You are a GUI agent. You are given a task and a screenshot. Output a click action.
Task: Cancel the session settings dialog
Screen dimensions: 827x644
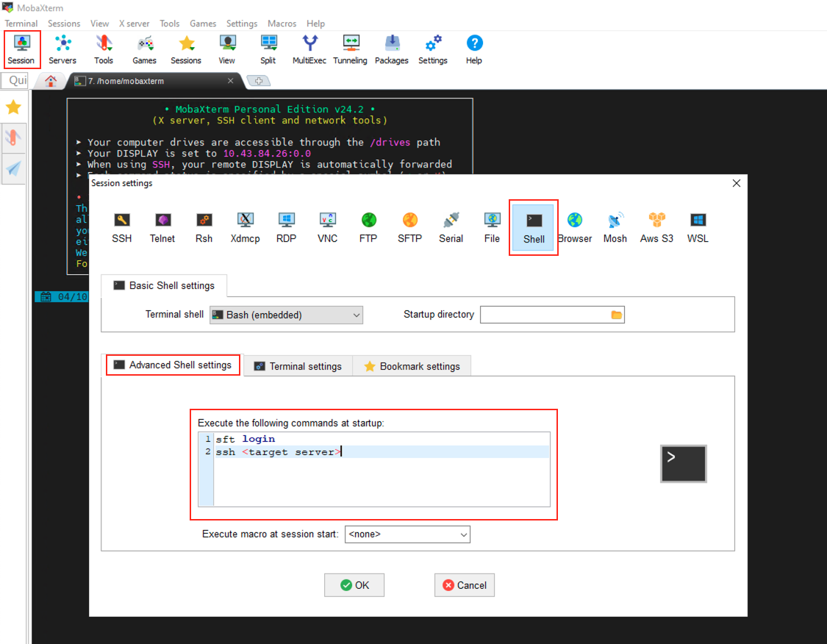tap(464, 585)
